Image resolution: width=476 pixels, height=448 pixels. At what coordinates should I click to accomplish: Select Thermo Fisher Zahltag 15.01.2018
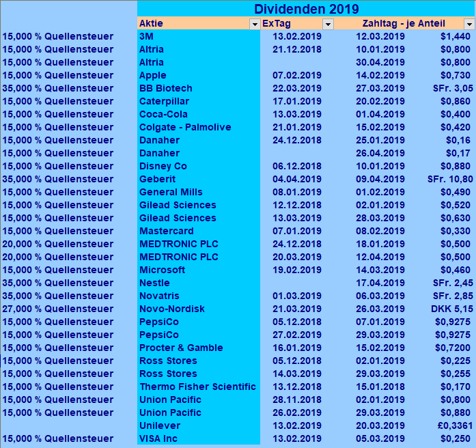pyautogui.click(x=380, y=387)
